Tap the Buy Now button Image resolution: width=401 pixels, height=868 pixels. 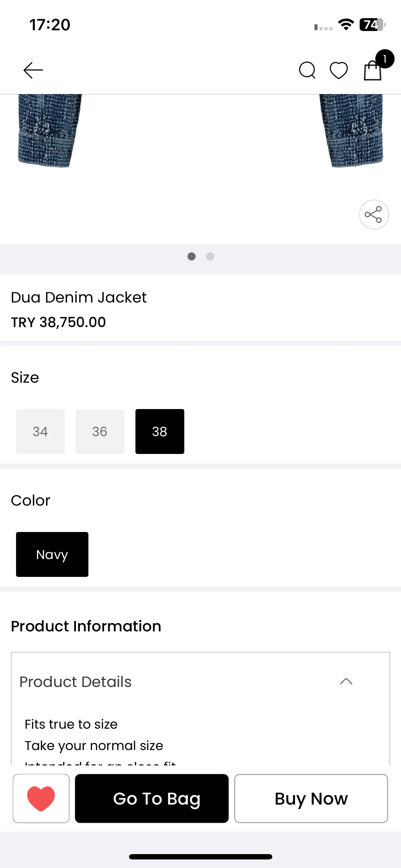(x=311, y=799)
